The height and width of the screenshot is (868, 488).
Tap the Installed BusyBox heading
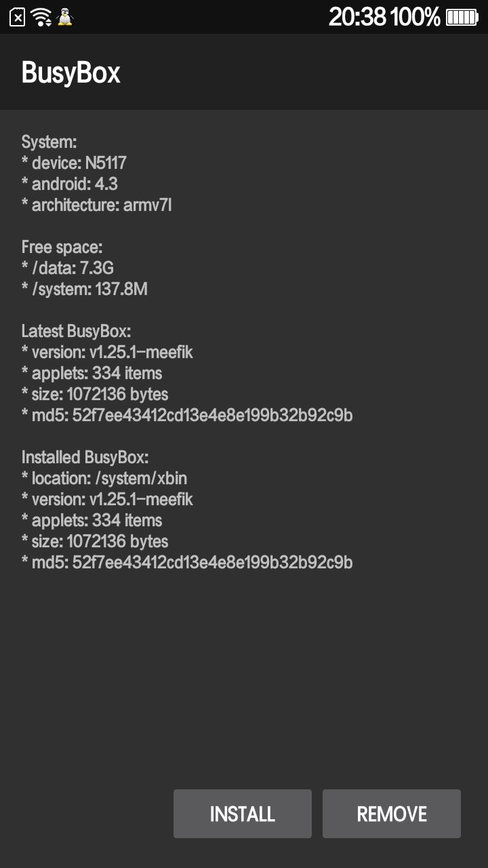(x=85, y=457)
